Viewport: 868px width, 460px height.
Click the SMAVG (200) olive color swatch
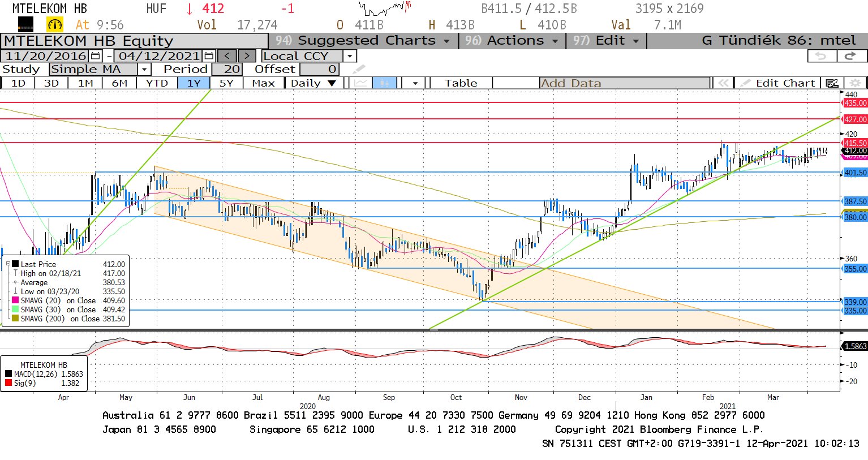(x=15, y=319)
